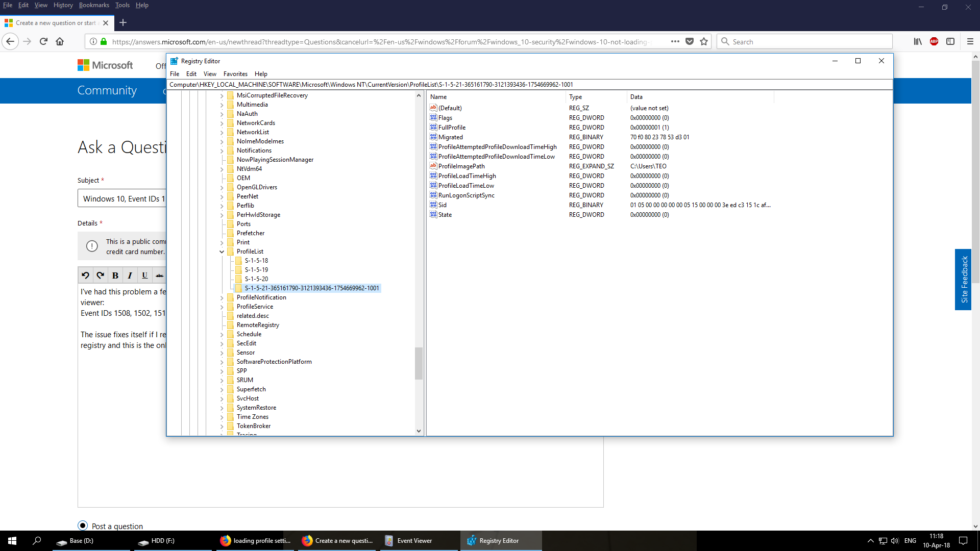Bookmark this page with star icon
This screenshot has width=980, height=551.
click(704, 42)
